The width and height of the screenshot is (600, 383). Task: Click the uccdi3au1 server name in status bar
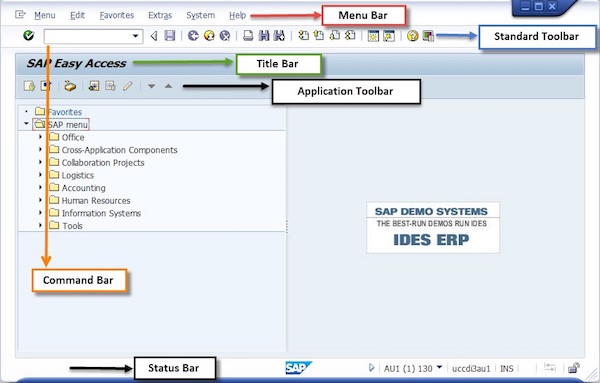[471, 368]
